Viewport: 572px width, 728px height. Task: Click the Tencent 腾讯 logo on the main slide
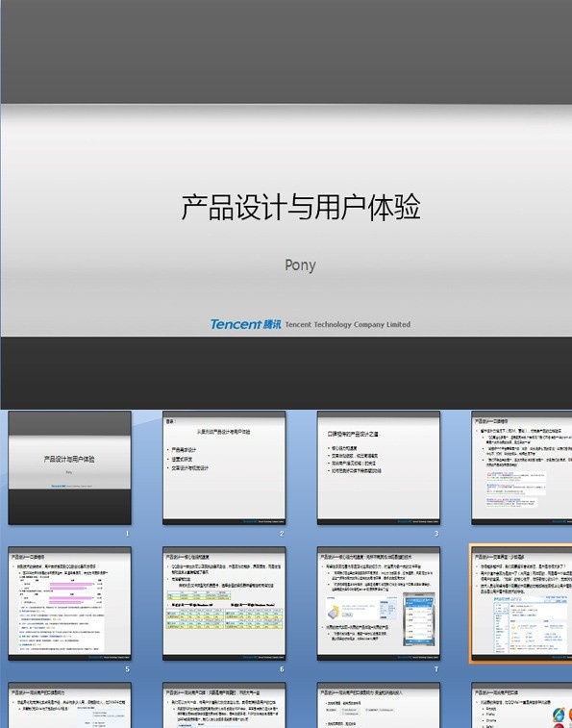(245, 324)
